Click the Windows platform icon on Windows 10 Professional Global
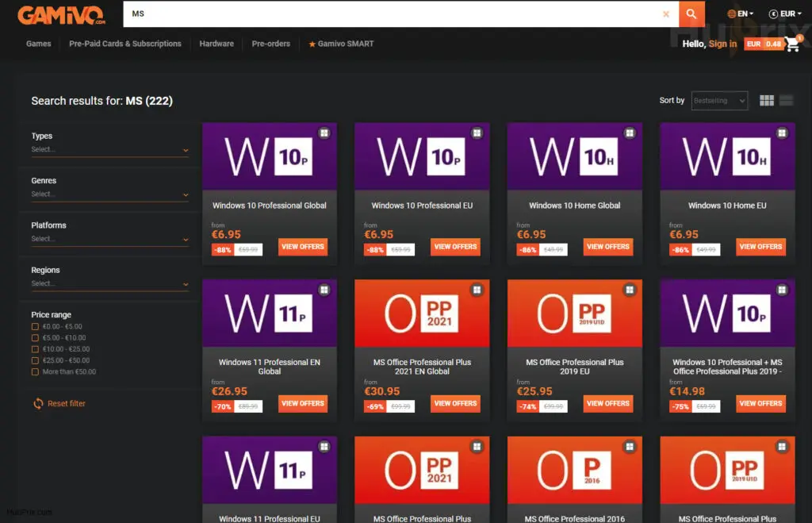 (324, 133)
